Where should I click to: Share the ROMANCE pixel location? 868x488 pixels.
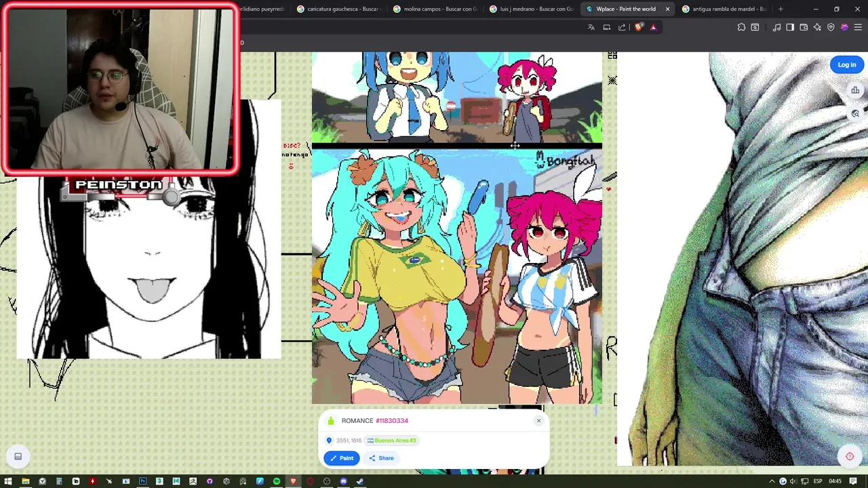pyautogui.click(x=381, y=458)
